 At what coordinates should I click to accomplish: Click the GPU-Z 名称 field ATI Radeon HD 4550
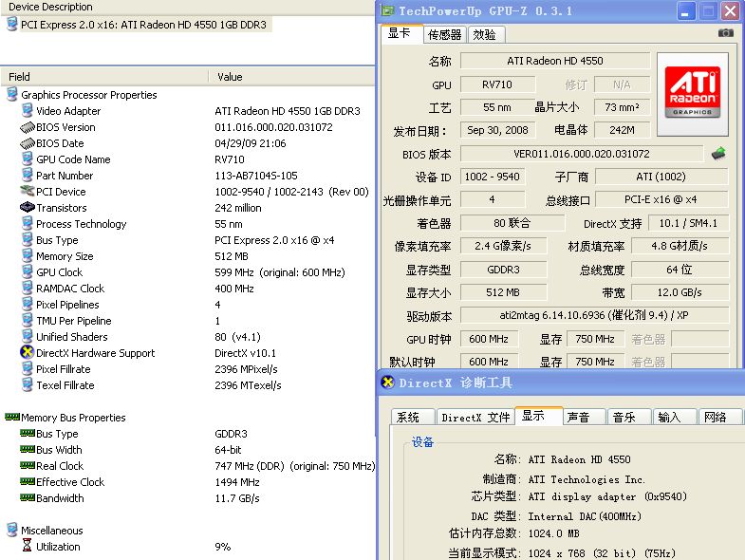click(555, 61)
